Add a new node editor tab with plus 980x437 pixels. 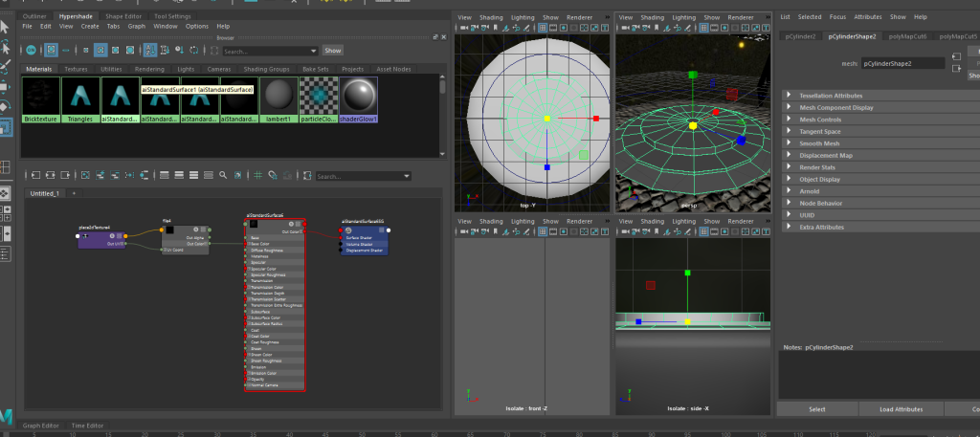73,193
